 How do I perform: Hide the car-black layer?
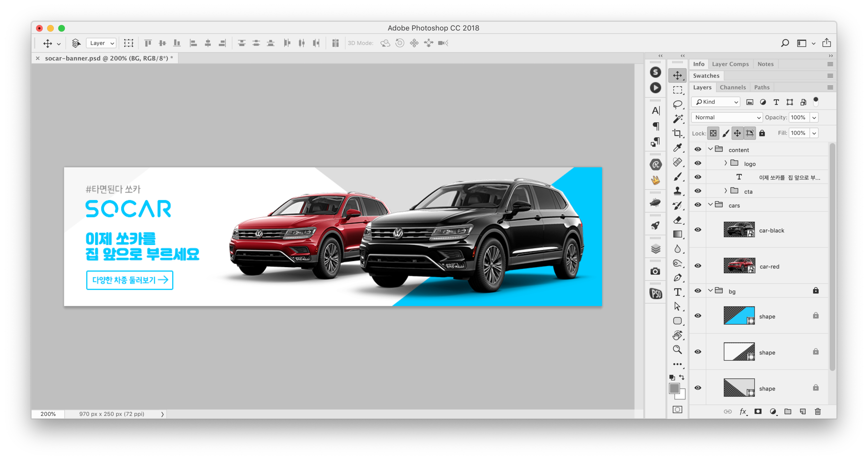tap(698, 230)
